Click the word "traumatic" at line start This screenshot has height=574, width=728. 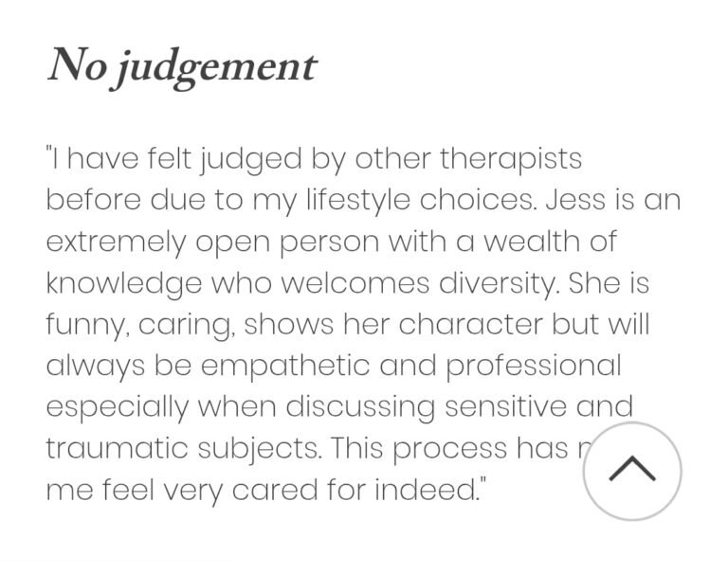(117, 448)
